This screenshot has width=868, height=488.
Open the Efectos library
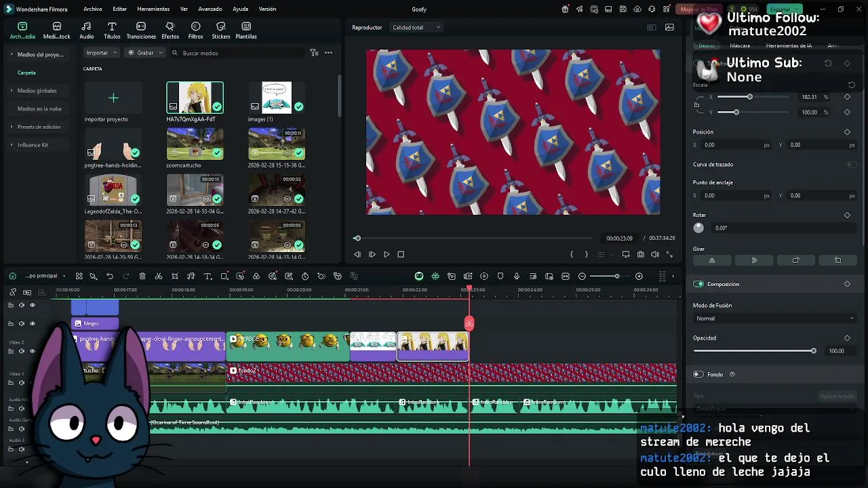tap(170, 30)
